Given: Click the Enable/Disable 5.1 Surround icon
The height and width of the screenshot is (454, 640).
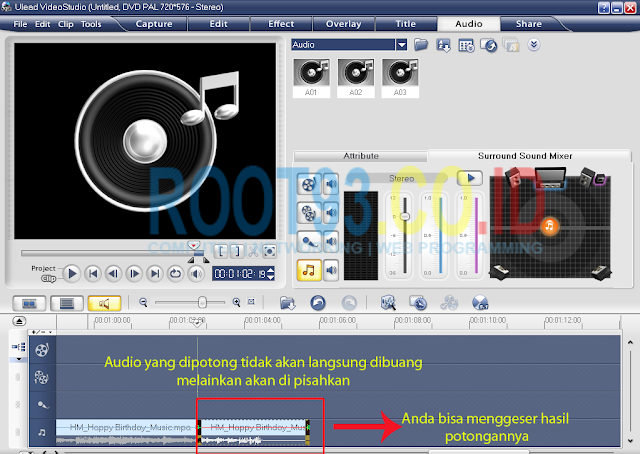Looking at the screenshot, I should (480, 303).
